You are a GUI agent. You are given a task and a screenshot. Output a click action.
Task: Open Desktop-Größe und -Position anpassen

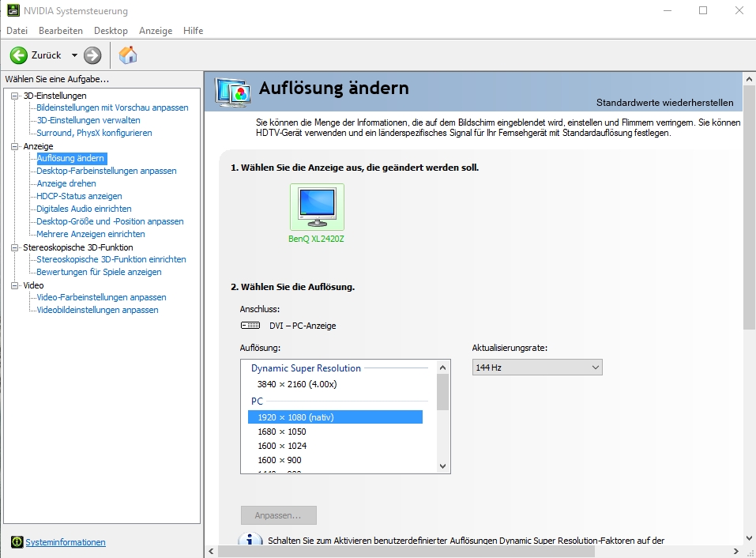111,221
